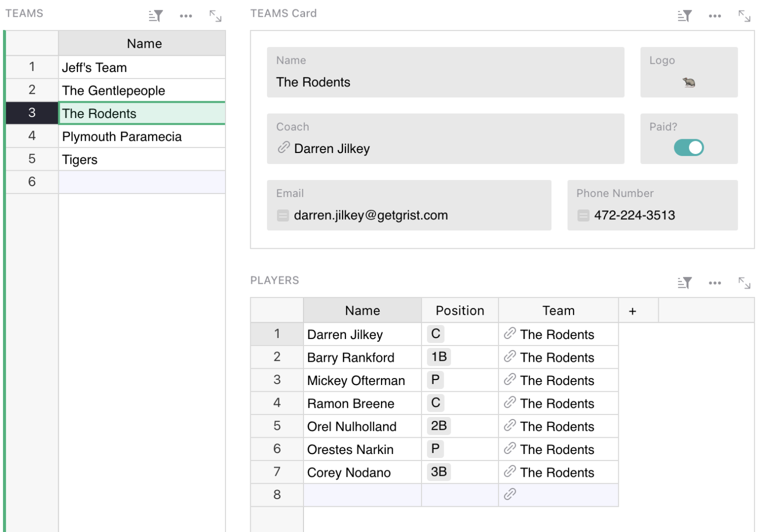Expand the TEAMS Card widget

pyautogui.click(x=744, y=16)
